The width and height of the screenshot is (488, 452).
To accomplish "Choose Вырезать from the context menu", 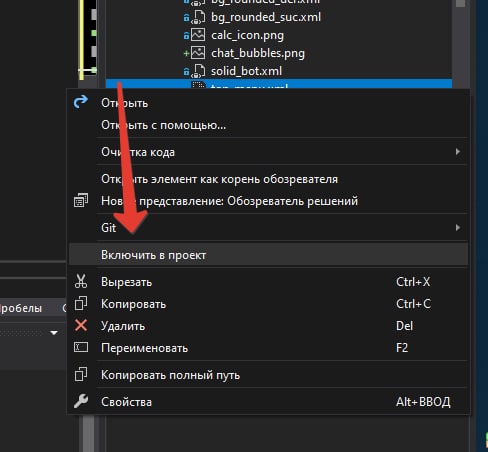I will (268, 282).
